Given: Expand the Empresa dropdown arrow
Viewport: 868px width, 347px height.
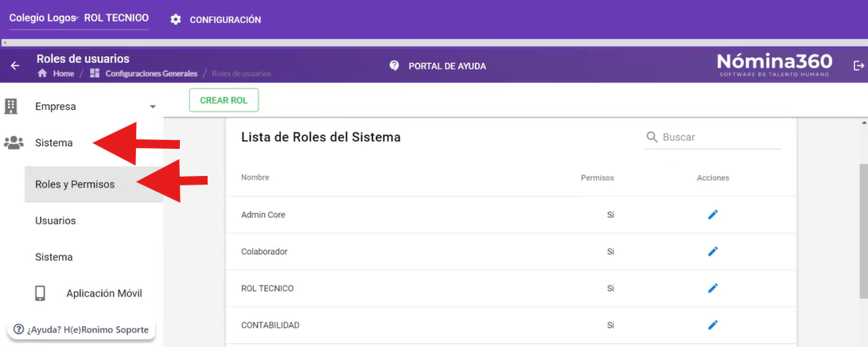Looking at the screenshot, I should tap(154, 107).
